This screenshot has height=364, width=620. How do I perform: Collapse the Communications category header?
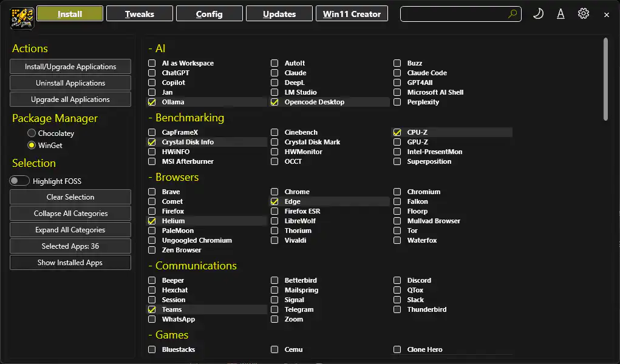(x=192, y=265)
